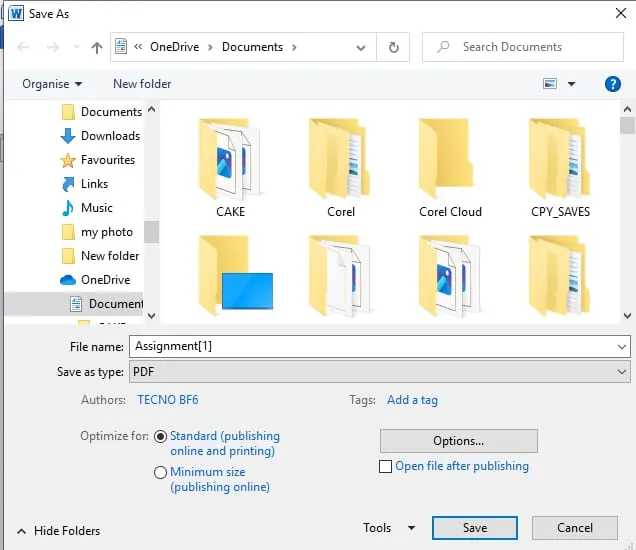Go up one folder level

coord(97,47)
